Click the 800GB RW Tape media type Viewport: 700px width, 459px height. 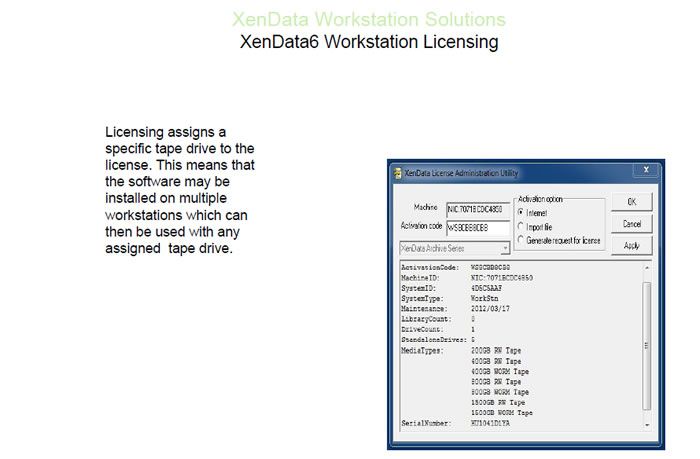pyautogui.click(x=496, y=382)
